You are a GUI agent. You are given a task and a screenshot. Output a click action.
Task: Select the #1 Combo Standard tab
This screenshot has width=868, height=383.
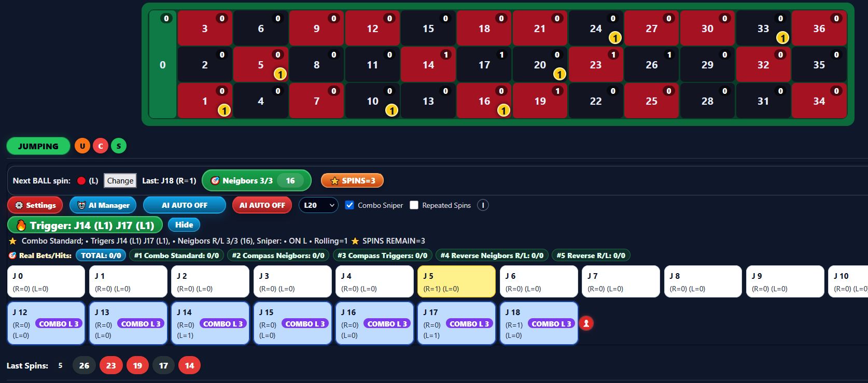tap(176, 256)
